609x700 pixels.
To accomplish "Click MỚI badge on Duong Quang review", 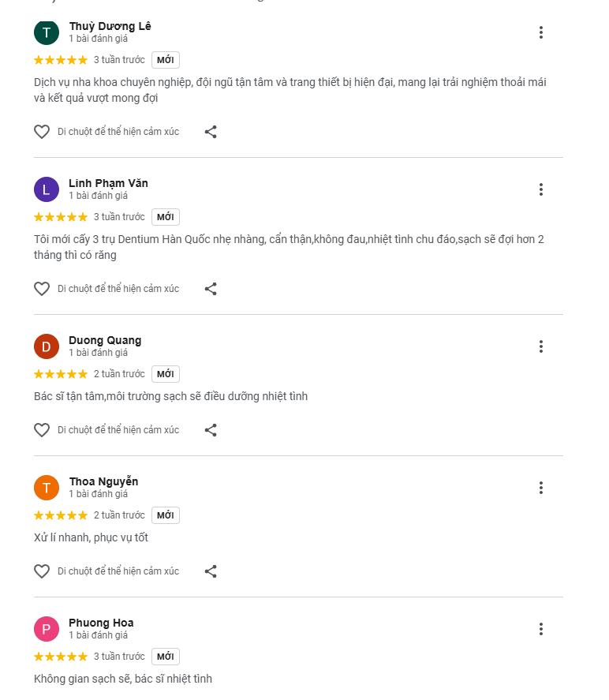I will coord(165,374).
